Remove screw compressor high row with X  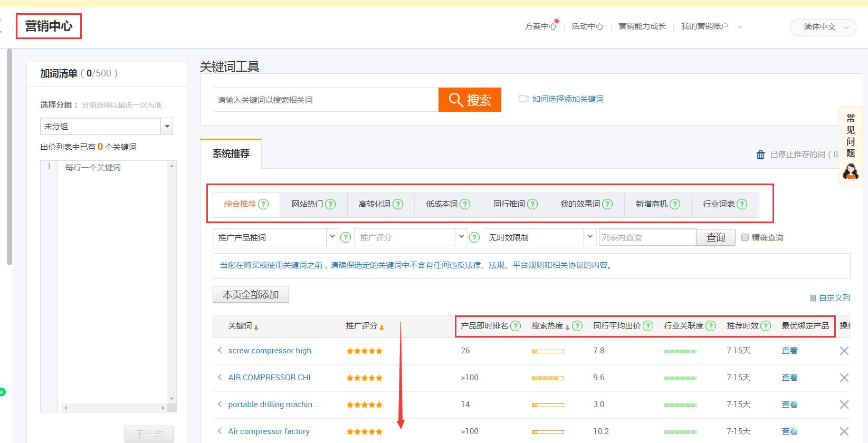click(844, 351)
